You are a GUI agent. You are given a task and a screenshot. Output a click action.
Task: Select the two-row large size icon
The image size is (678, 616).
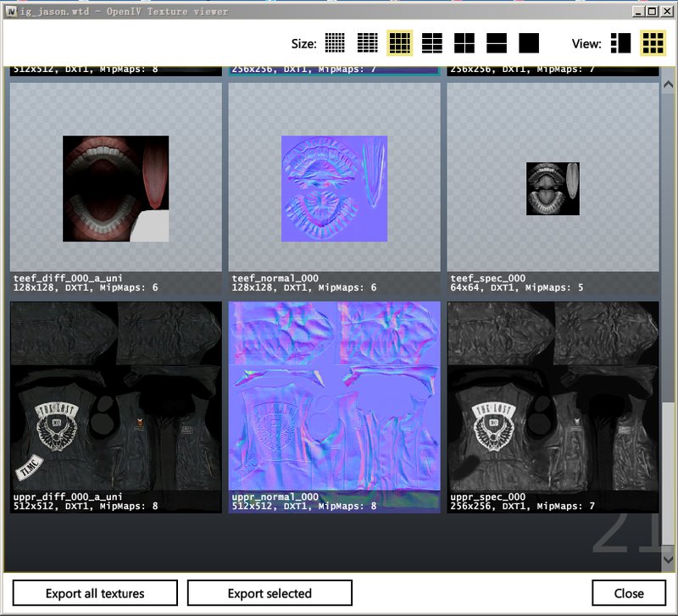tap(497, 43)
